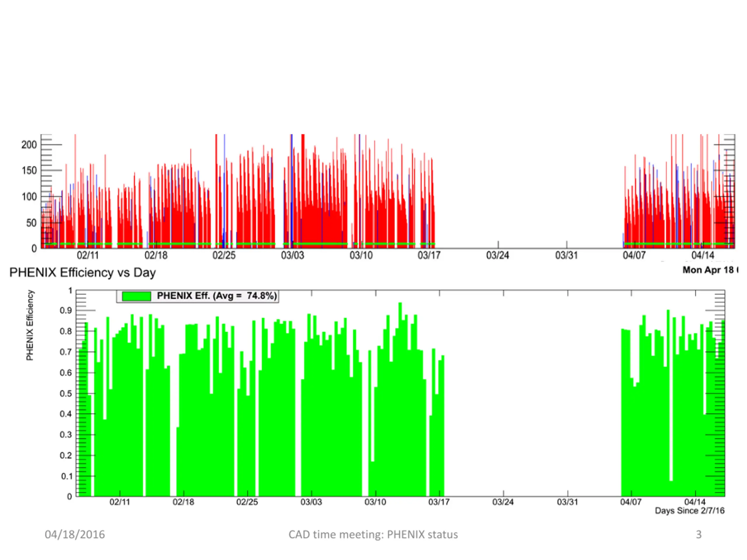Select the 02/18 label on the efficiency chart axis
This screenshot has height=560, width=747.
183,502
